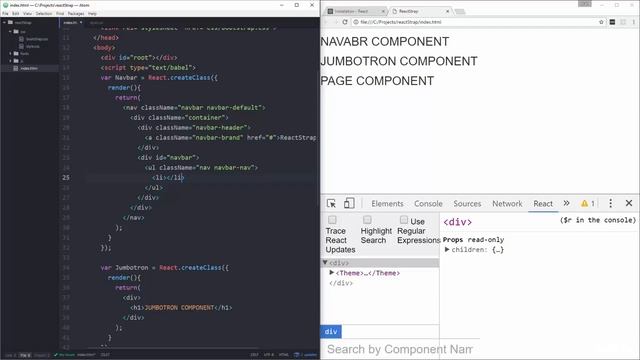Open DevTools three-dot customize menu
The height and width of the screenshot is (360, 640).
click(x=611, y=203)
